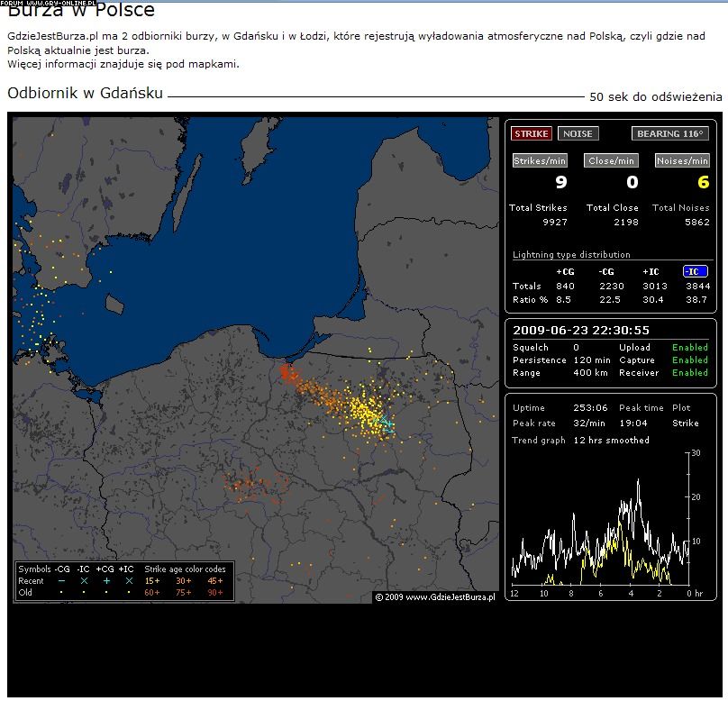Click the NOISE indicator box

point(578,133)
